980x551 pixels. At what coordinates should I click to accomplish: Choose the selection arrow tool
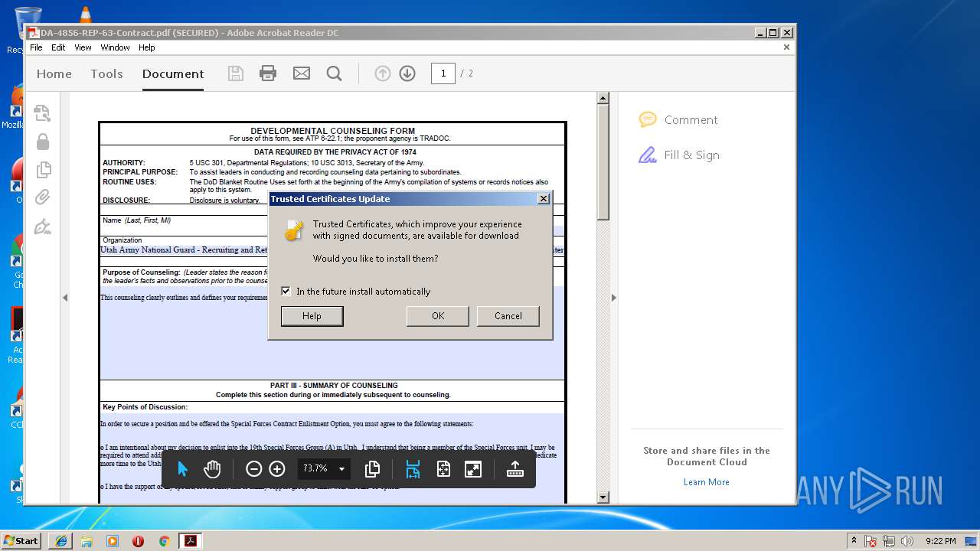tap(182, 469)
